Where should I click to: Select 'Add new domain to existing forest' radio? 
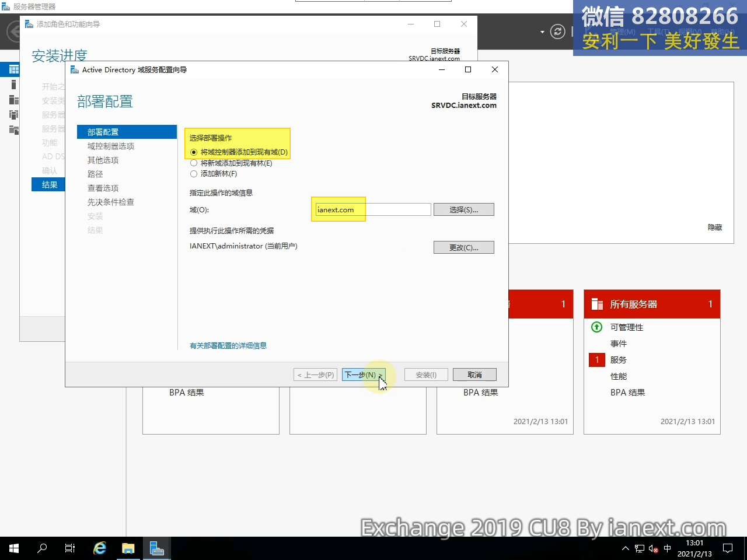coord(194,163)
